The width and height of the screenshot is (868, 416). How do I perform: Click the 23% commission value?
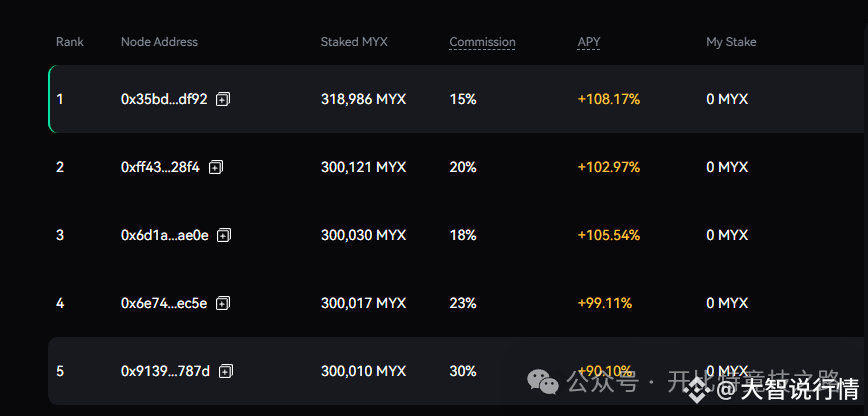point(463,303)
